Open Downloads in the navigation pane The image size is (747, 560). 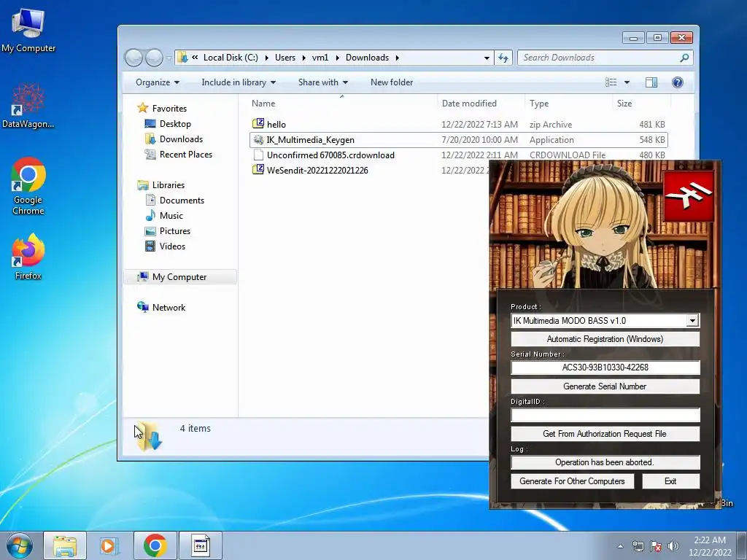[181, 139]
